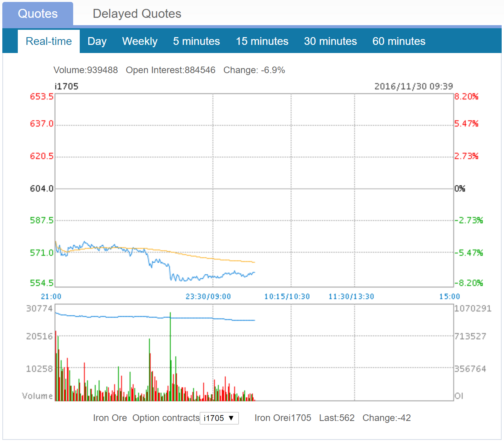504x443 pixels.
Task: Open the 60 minutes chart
Action: (399, 41)
